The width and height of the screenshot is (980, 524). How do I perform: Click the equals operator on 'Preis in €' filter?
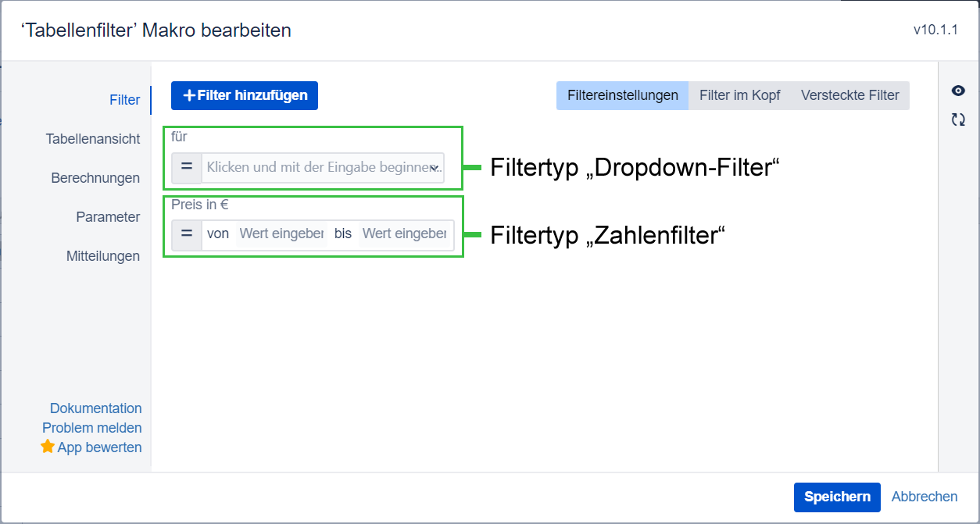(x=187, y=234)
